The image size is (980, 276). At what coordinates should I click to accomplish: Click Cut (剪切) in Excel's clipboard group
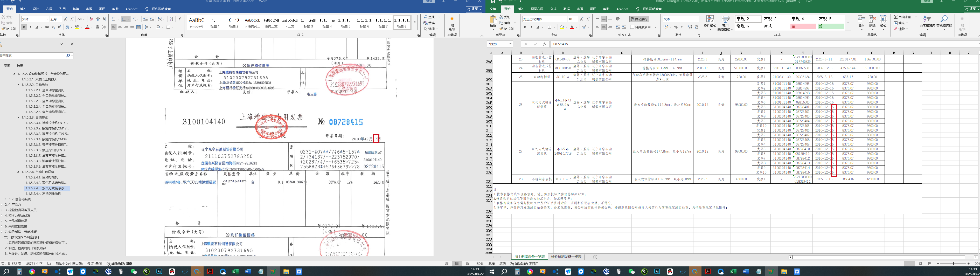tap(505, 17)
